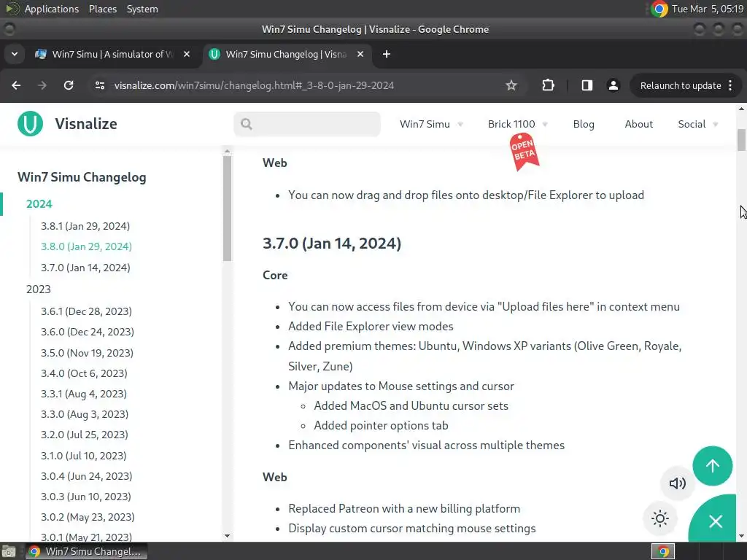Jump to 3.6.0 (Dec 24, 2023) entry
747x560 pixels.
click(88, 332)
